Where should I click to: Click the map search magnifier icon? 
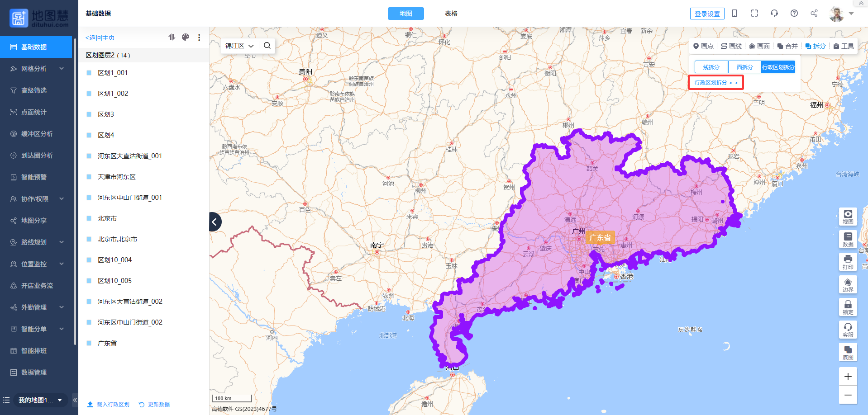click(x=267, y=46)
